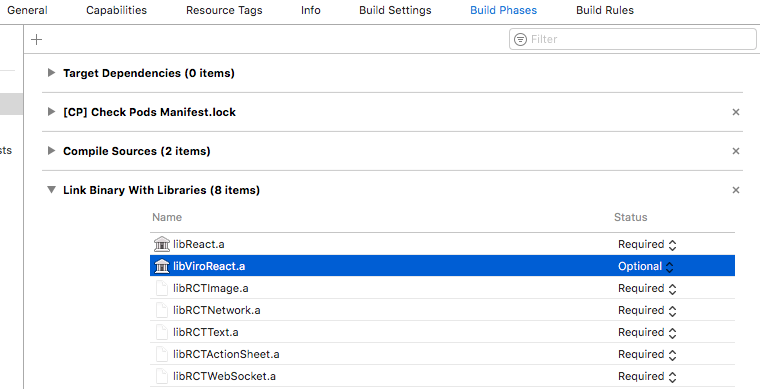
Task: Expand Target Dependencies section
Action: click(x=51, y=73)
